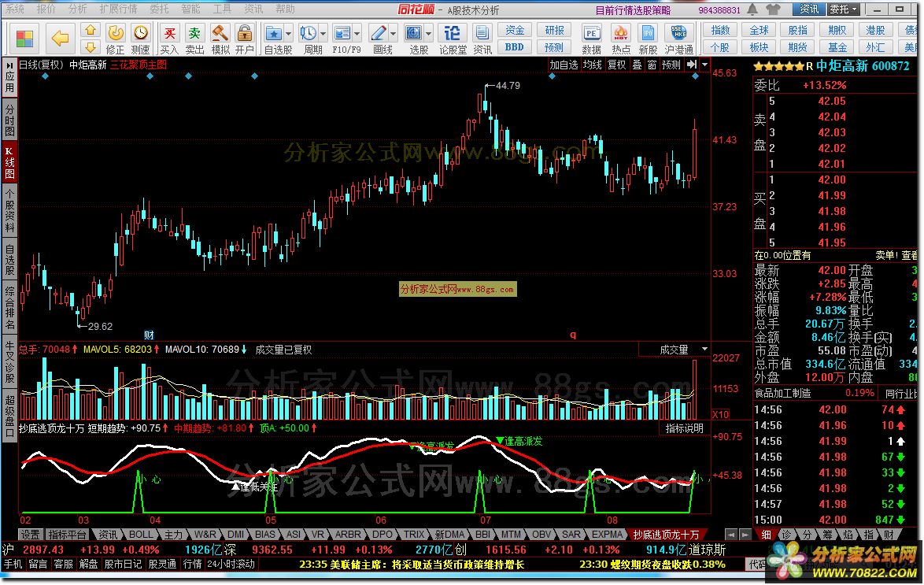Click the 加自选 button

pyautogui.click(x=564, y=65)
